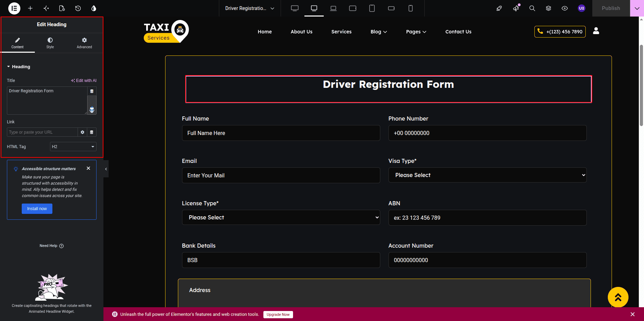The height and width of the screenshot is (321, 644).
Task: Click the rocket launch icon
Action: [499, 8]
